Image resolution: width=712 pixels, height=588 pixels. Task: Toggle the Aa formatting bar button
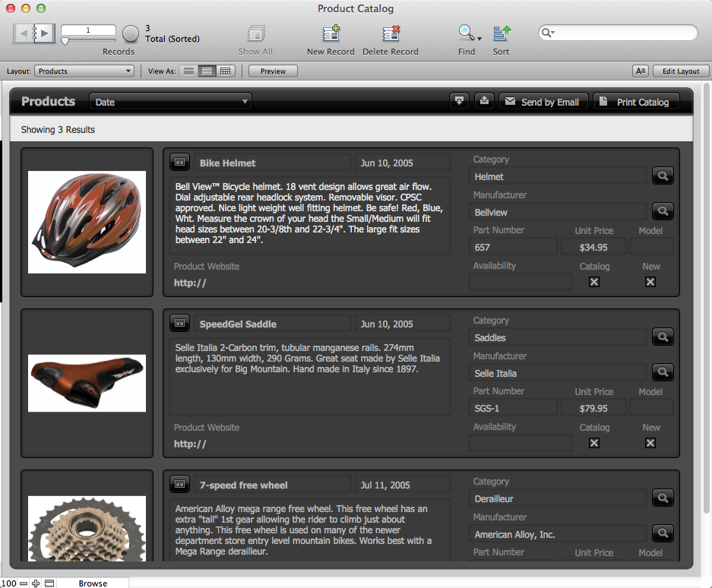coord(641,71)
